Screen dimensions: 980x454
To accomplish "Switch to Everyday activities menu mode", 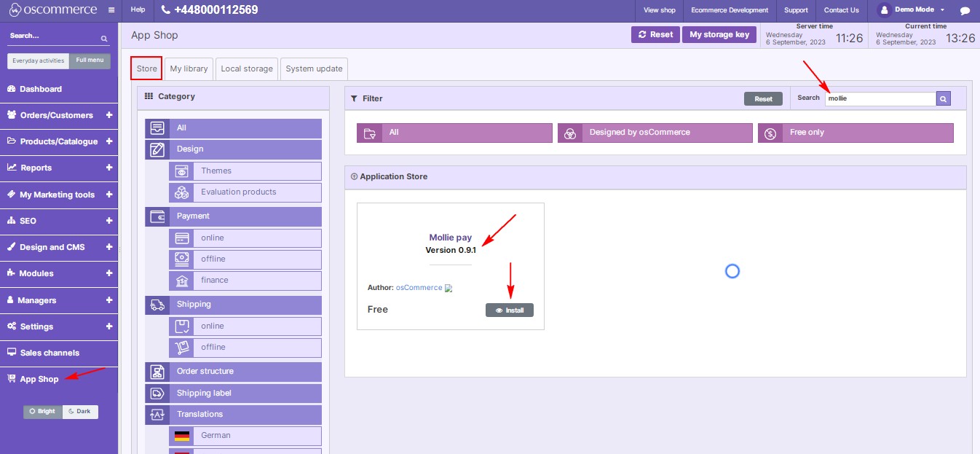I will [38, 60].
